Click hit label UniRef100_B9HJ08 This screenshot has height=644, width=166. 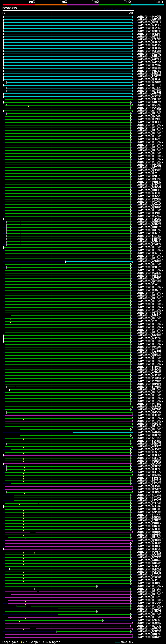pos(149,57)
